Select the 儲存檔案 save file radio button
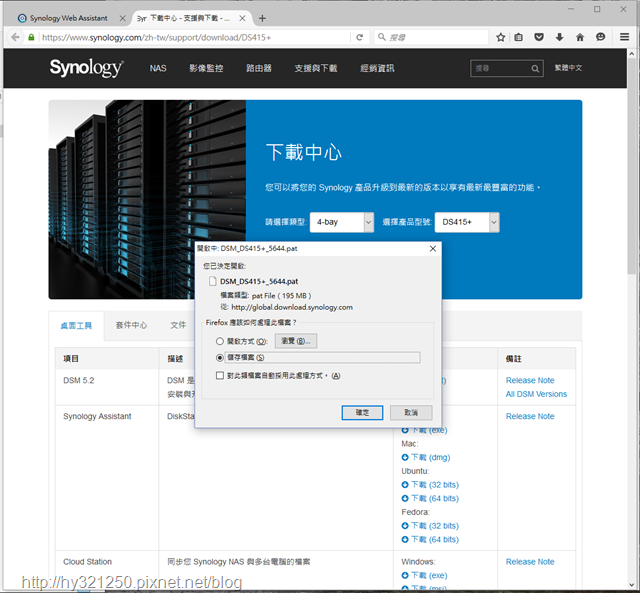The image size is (640, 593). click(220, 358)
